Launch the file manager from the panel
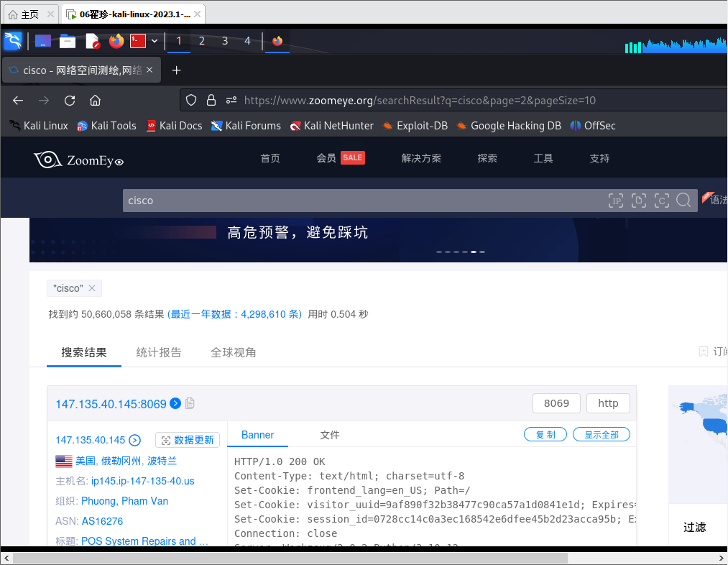The height and width of the screenshot is (565, 728). 68,41
